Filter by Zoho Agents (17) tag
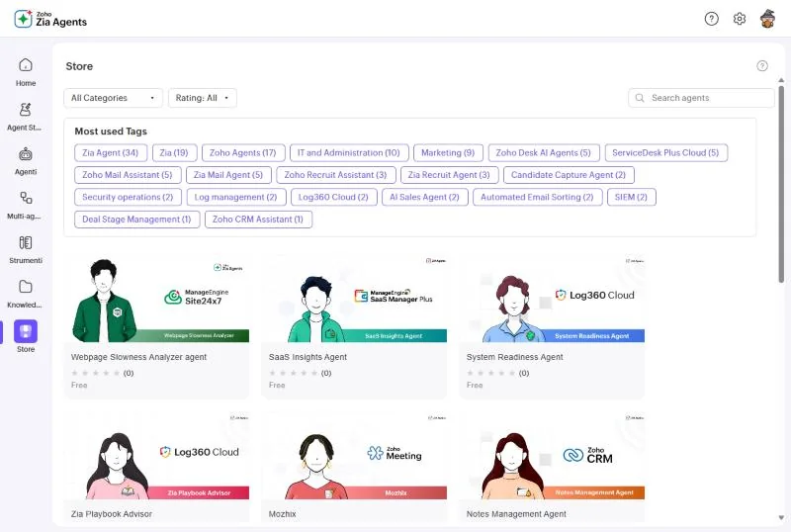The height and width of the screenshot is (532, 791). (x=243, y=153)
